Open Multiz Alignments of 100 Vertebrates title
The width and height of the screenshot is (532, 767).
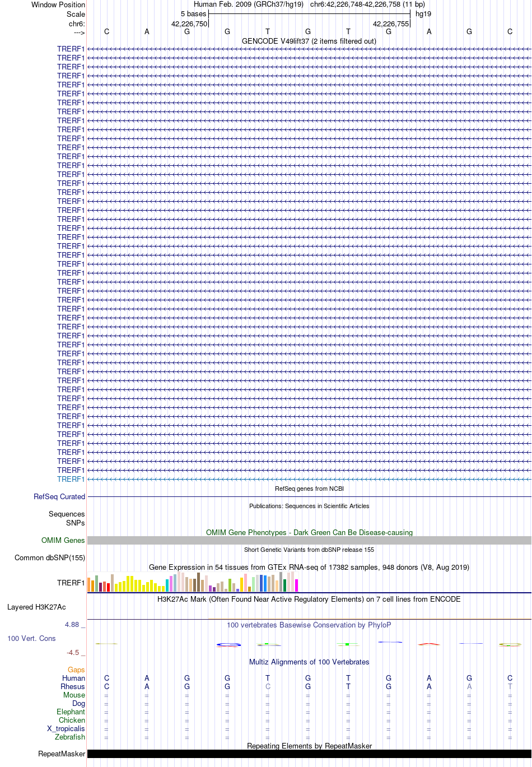click(x=309, y=662)
